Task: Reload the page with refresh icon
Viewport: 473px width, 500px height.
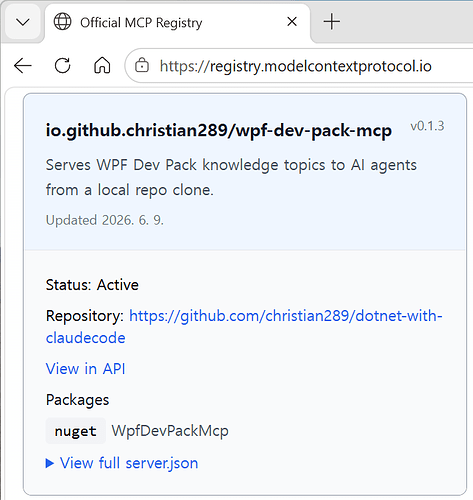Action: 62,65
